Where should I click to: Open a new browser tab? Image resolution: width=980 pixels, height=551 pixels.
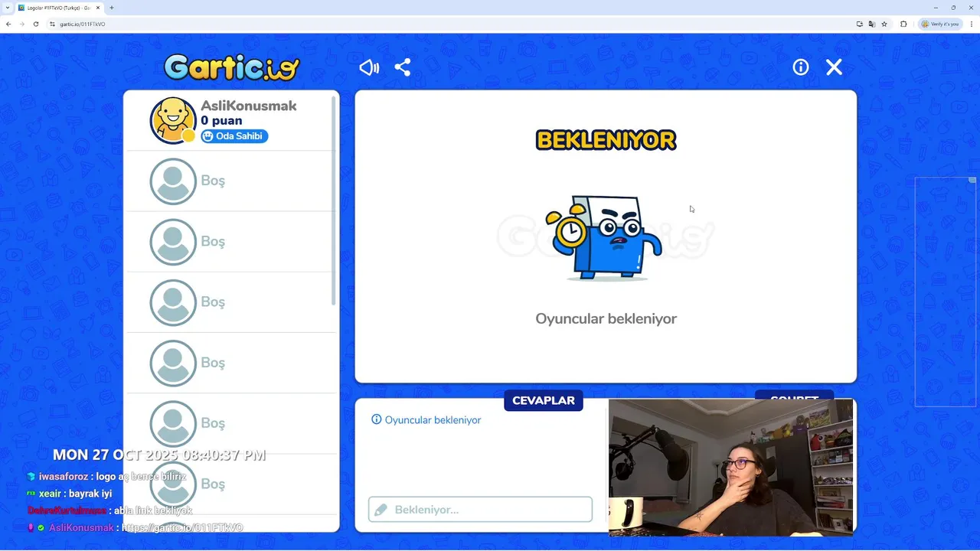[112, 8]
